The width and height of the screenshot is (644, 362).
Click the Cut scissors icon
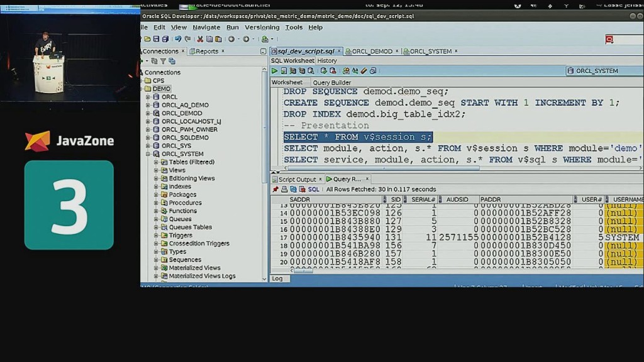(x=200, y=39)
